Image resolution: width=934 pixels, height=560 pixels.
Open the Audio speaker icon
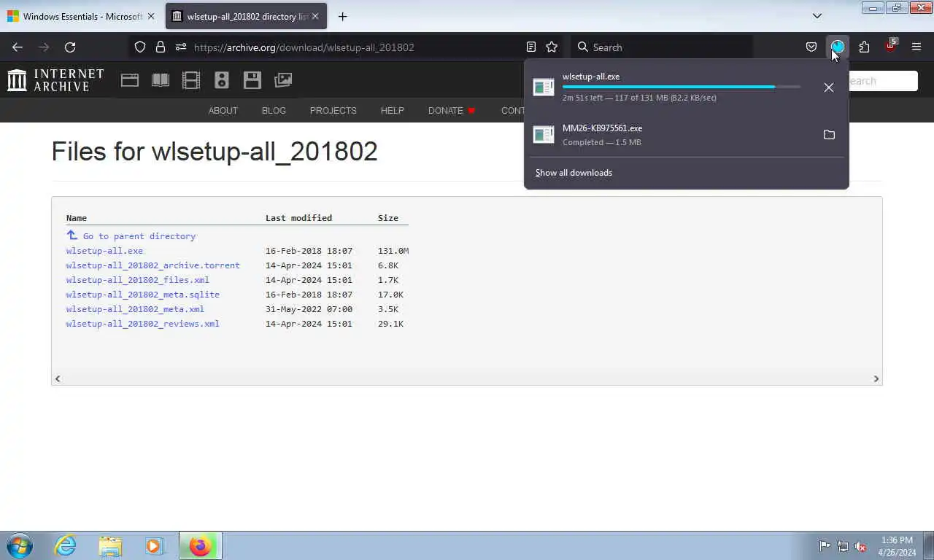point(222,80)
